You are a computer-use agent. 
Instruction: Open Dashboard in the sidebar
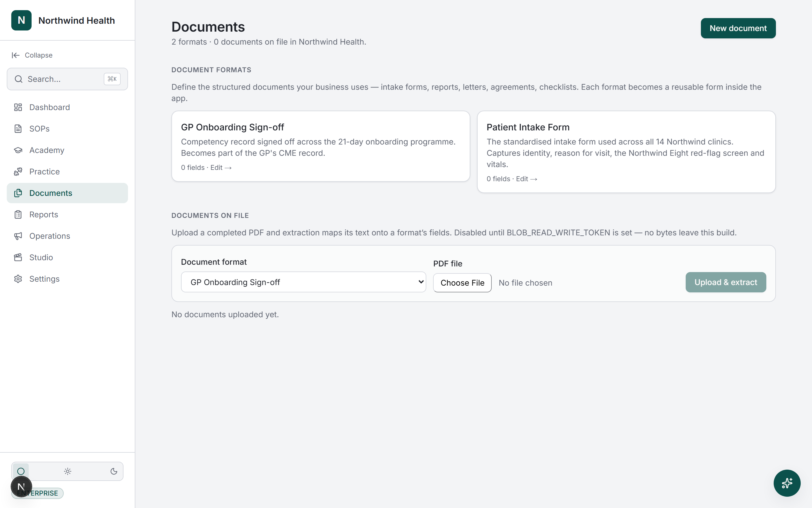(67, 107)
